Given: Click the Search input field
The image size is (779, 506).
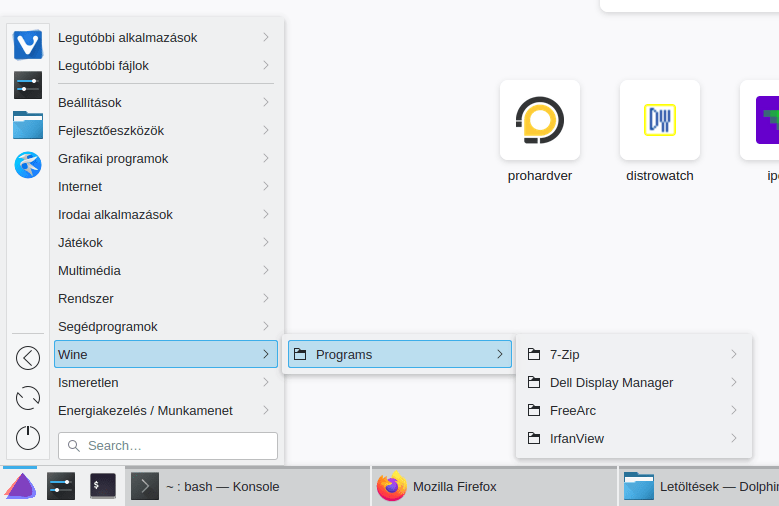Looking at the screenshot, I should (168, 446).
